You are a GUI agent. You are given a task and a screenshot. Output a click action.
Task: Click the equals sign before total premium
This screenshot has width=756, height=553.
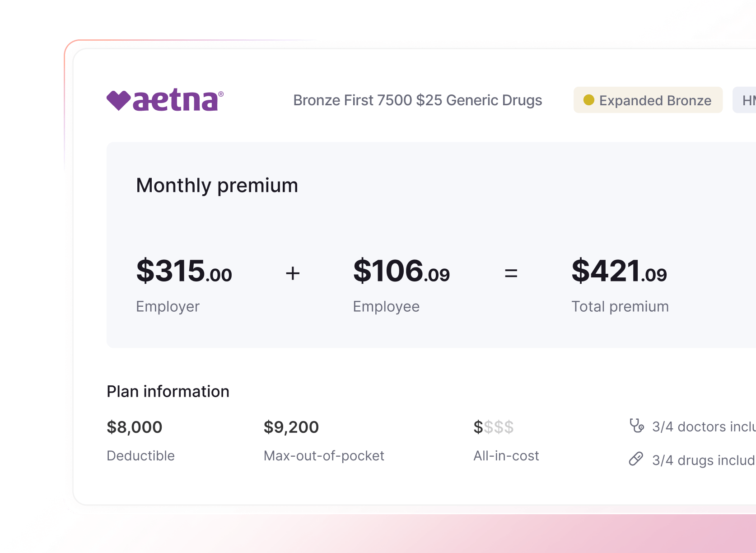click(x=511, y=273)
